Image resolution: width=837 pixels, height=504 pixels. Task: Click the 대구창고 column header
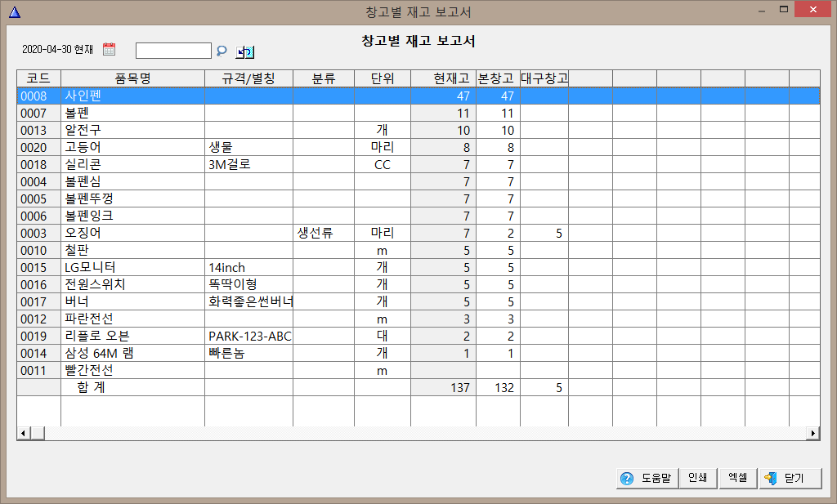544,78
